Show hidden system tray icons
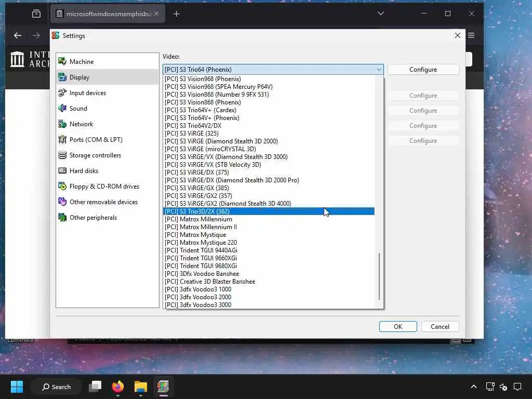The image size is (532, 399). click(474, 387)
